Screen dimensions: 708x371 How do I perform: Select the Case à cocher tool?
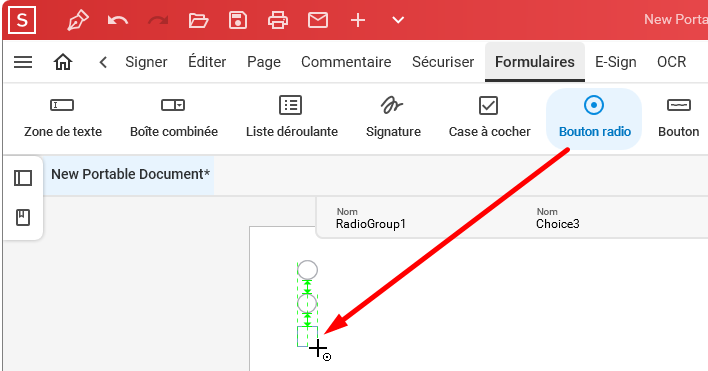[489, 117]
